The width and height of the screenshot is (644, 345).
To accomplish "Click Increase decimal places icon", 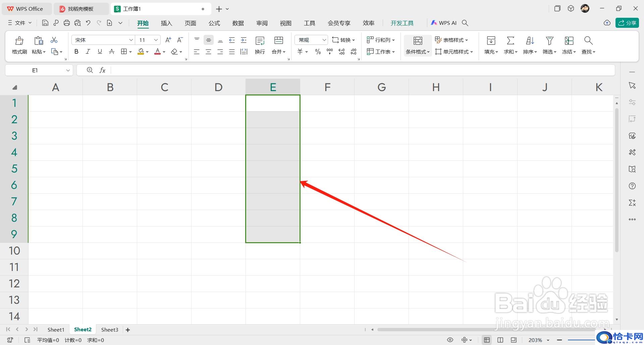I will click(341, 52).
